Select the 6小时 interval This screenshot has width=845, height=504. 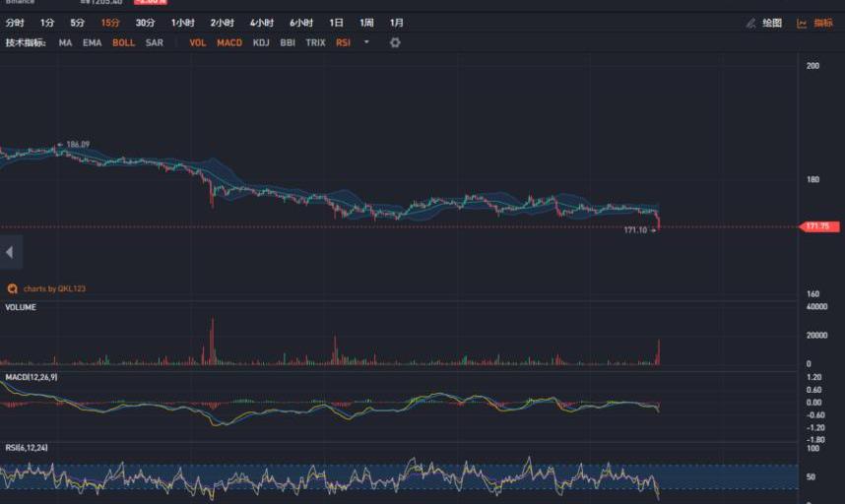click(301, 23)
